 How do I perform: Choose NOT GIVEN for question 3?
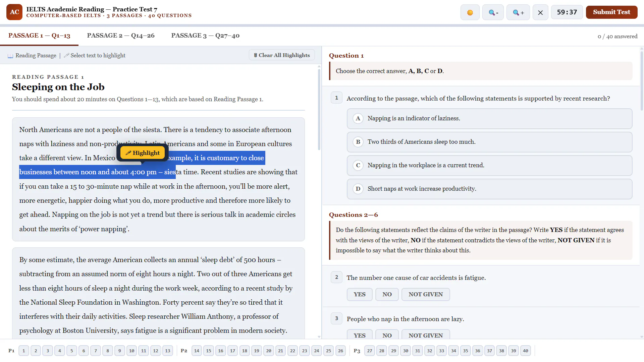(x=426, y=335)
